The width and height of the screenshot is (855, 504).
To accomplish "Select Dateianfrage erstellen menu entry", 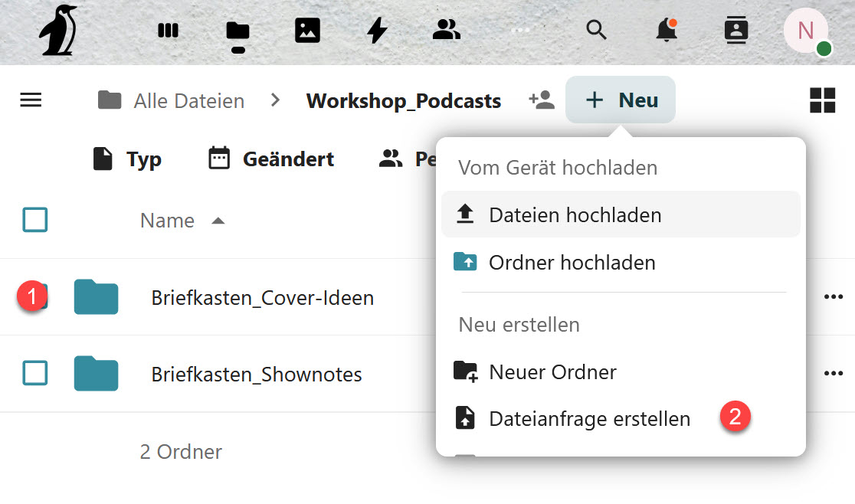I will coord(589,419).
